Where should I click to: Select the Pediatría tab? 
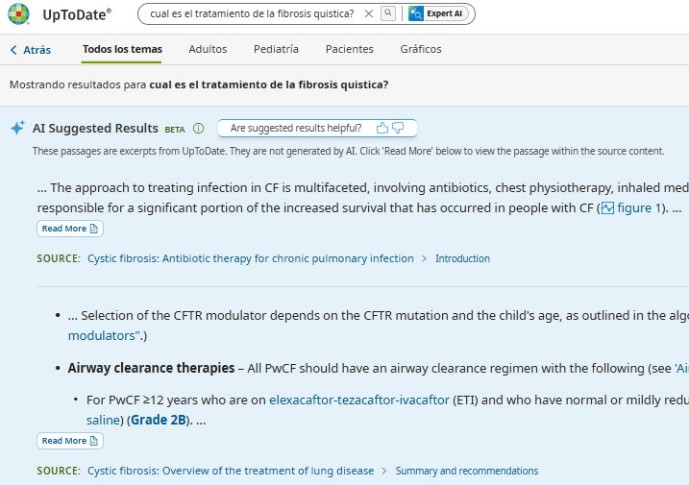click(276, 49)
